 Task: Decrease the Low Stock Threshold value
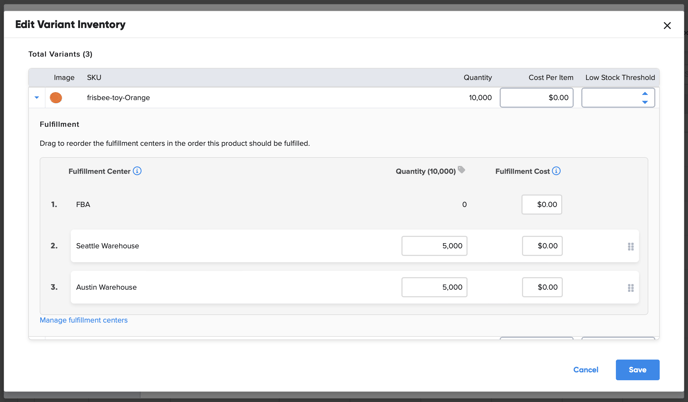645,102
